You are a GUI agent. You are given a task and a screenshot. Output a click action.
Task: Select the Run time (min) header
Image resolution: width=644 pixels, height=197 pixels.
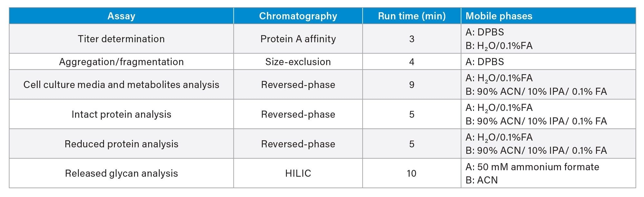tap(412, 16)
